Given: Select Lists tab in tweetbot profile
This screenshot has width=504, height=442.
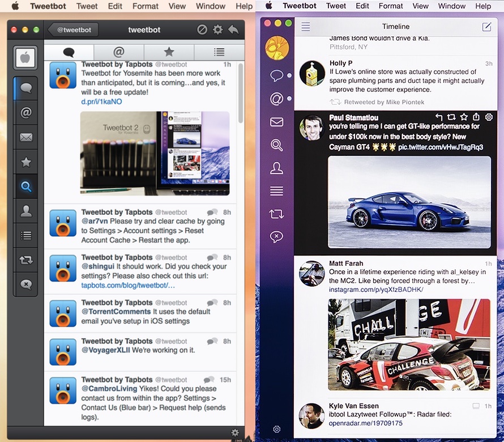Looking at the screenshot, I should [x=219, y=52].
